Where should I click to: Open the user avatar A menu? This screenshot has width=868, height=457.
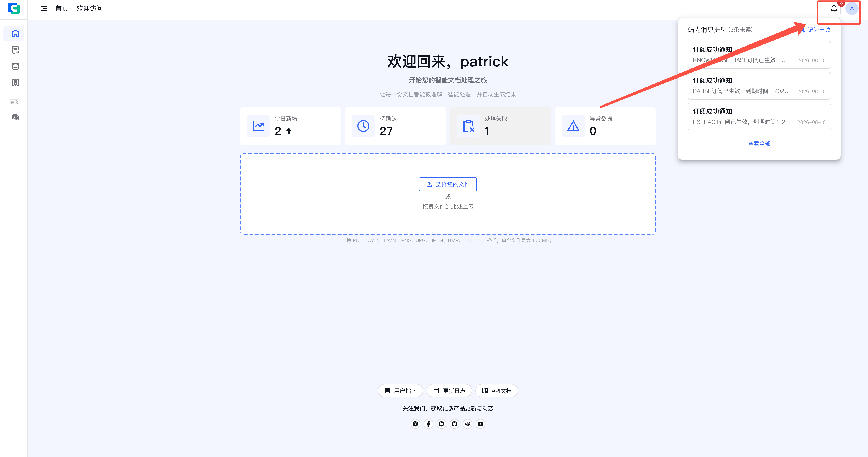852,8
